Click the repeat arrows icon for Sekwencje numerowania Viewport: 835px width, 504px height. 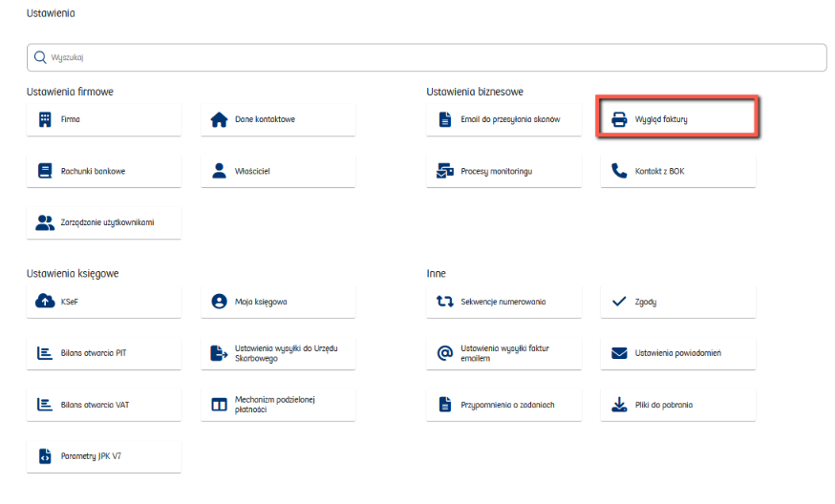tap(445, 302)
